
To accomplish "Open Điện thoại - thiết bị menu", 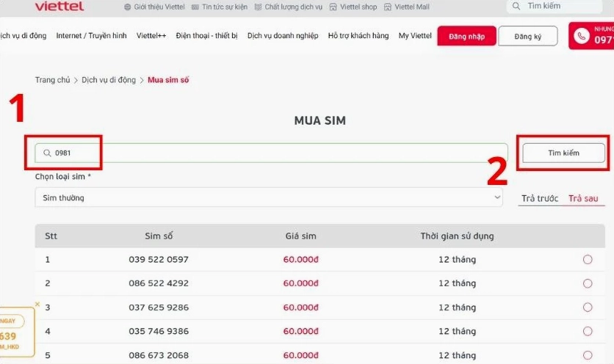I will tap(207, 36).
